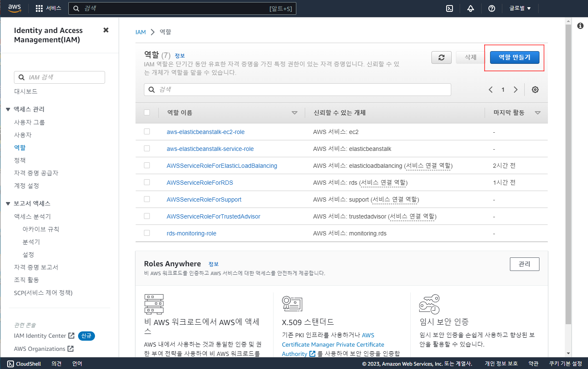Click the magnifier icon in the roles search field
Screen dimensions: 588x369
152,90
